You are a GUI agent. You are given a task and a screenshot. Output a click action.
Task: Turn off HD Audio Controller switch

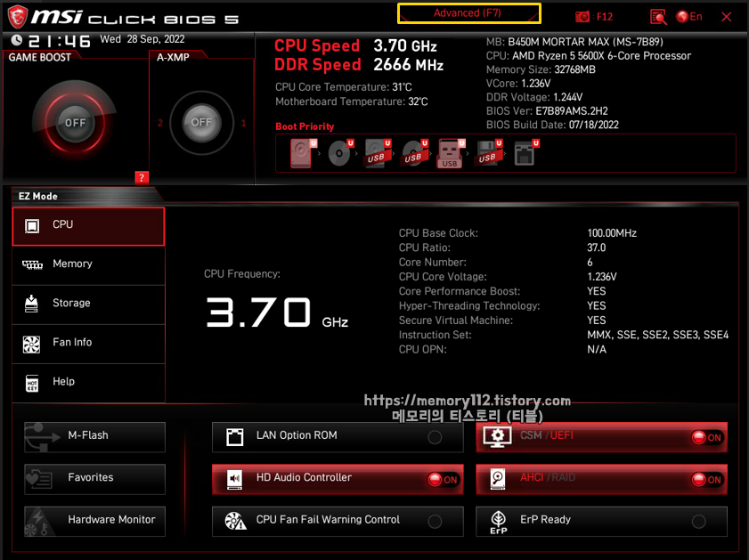(443, 479)
